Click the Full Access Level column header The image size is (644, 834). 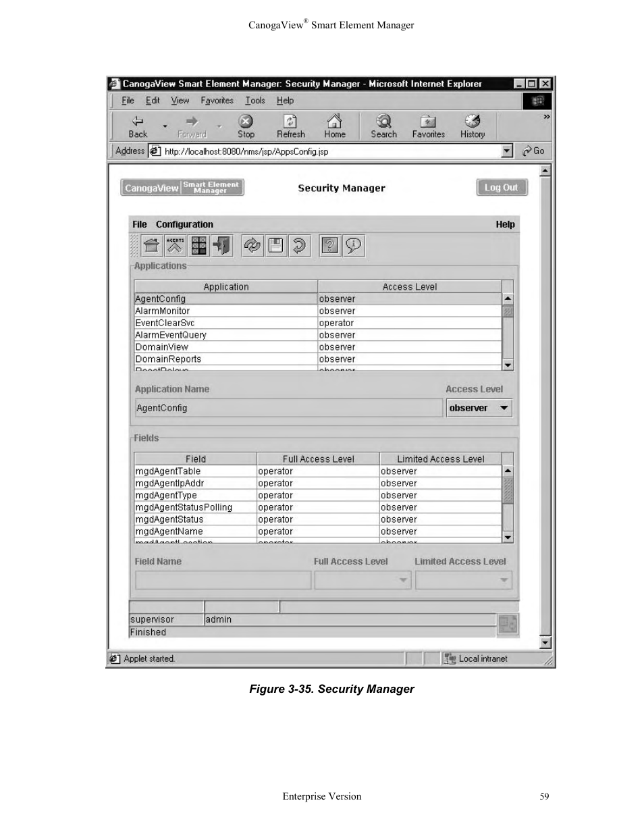click(x=318, y=459)
